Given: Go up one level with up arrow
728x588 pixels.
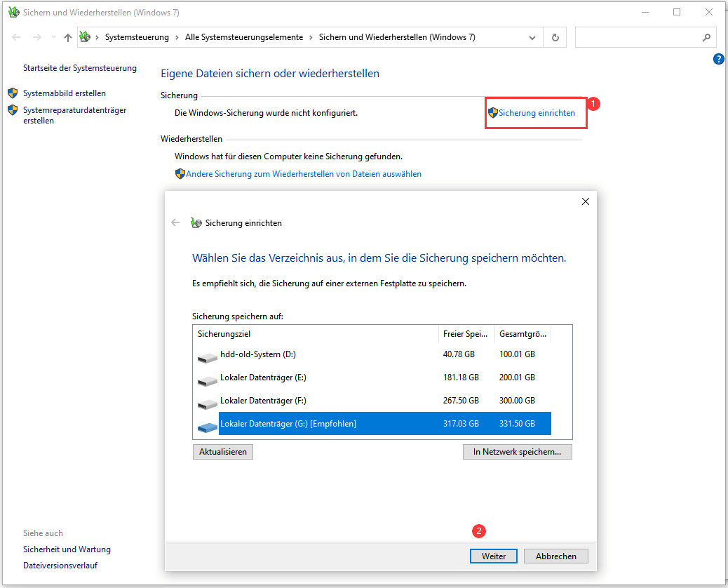Looking at the screenshot, I should (68, 38).
